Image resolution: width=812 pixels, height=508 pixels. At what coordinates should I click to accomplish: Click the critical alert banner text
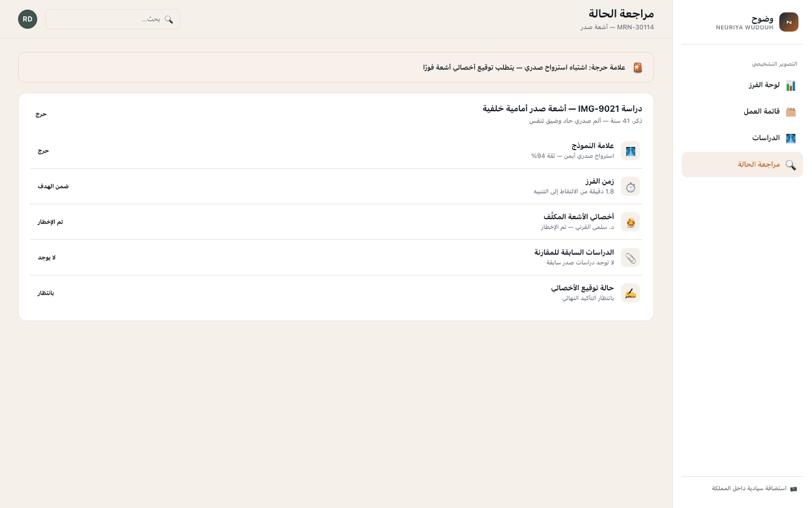tap(524, 68)
